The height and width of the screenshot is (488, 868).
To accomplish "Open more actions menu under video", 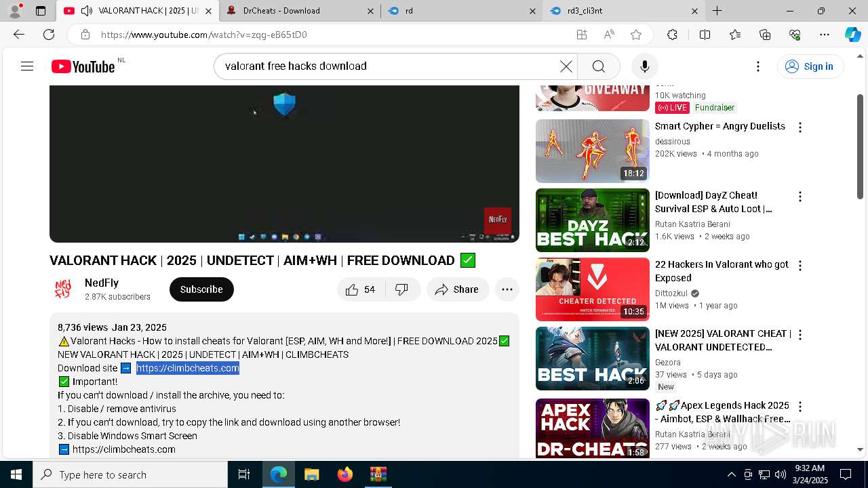I will (507, 289).
